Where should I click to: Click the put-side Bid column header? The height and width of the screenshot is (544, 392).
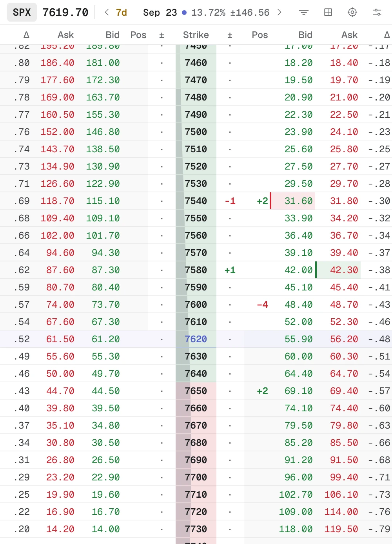[305, 35]
